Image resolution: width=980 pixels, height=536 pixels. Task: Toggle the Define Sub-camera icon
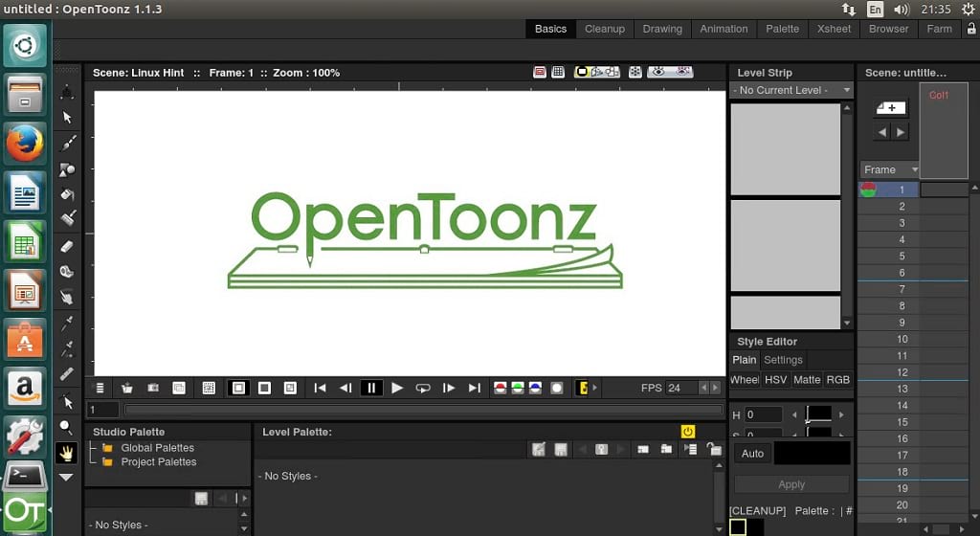[209, 388]
